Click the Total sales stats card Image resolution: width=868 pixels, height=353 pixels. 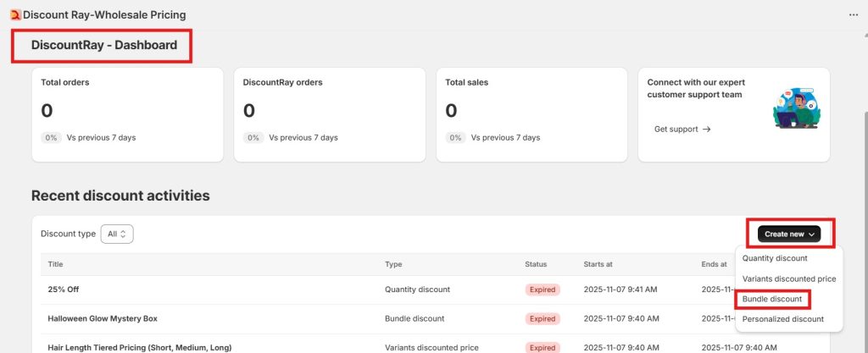[x=531, y=114]
